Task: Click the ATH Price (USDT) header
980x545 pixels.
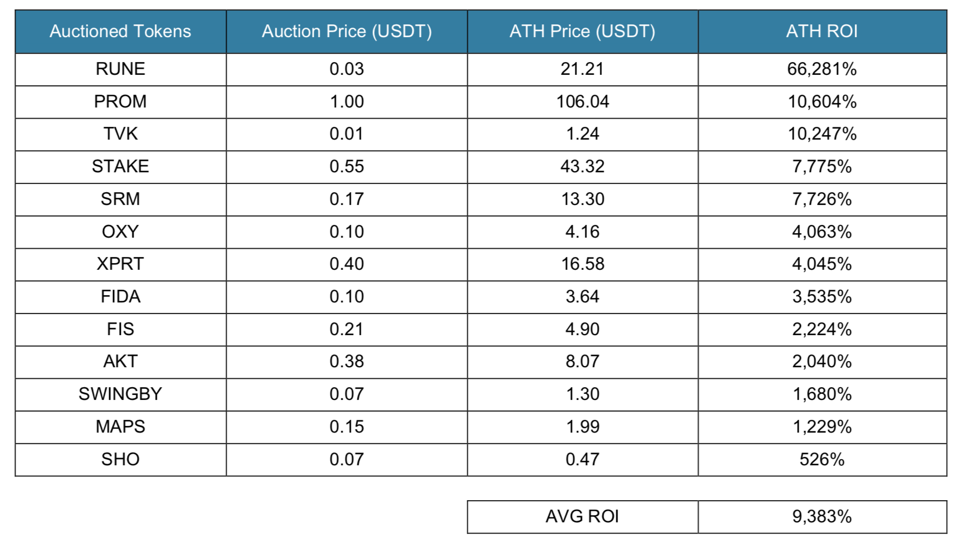Action: (x=582, y=32)
